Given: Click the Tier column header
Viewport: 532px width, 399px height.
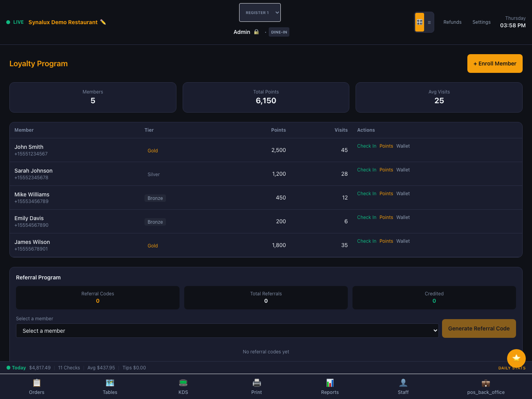Looking at the screenshot, I should click(x=149, y=130).
